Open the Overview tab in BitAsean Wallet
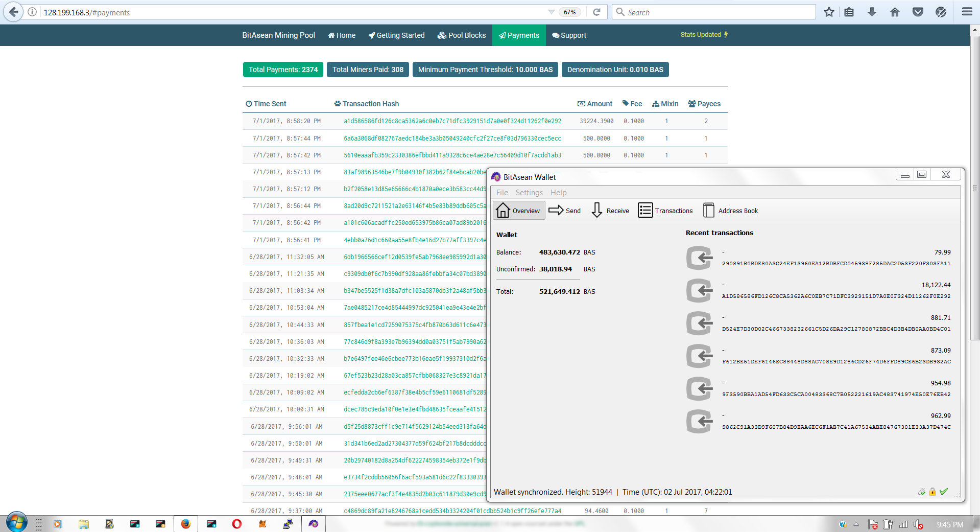The height and width of the screenshot is (532, 980). point(519,211)
